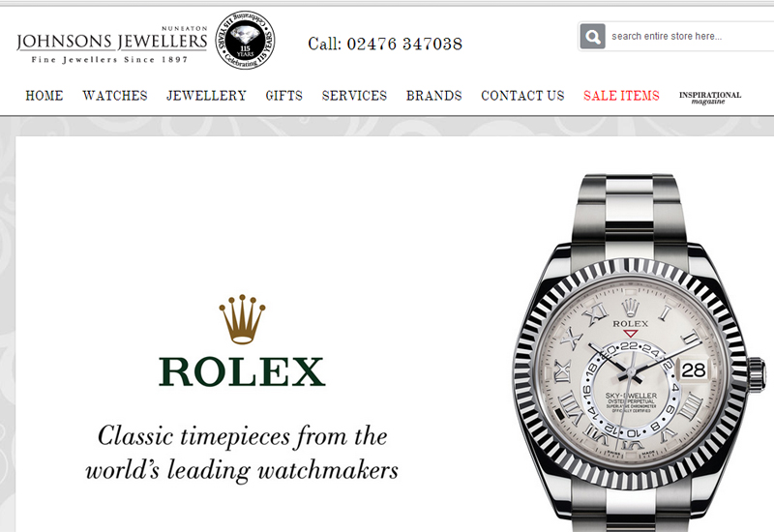Select the GIFTS menu item
The width and height of the screenshot is (774, 532).
coord(283,95)
